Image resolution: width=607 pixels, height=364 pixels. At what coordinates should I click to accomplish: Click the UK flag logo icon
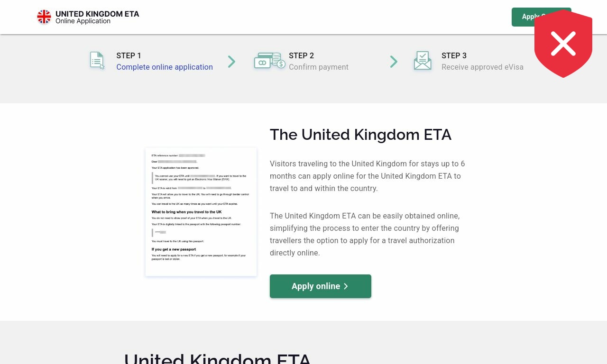point(44,17)
